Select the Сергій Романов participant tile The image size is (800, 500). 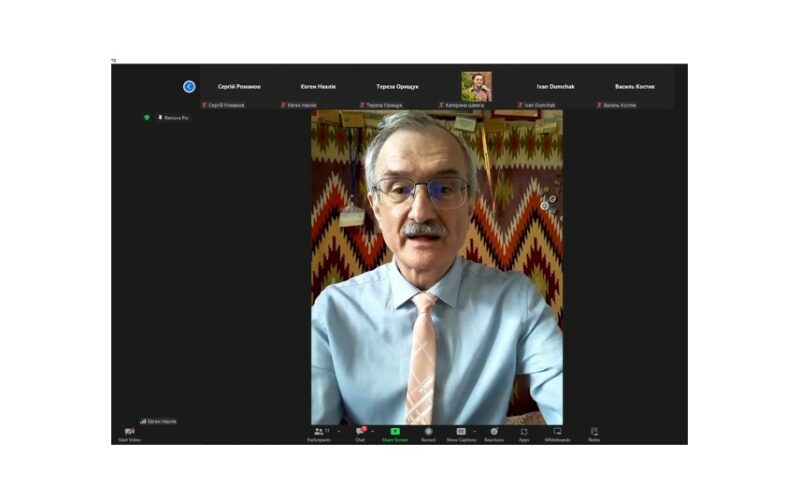(x=239, y=87)
